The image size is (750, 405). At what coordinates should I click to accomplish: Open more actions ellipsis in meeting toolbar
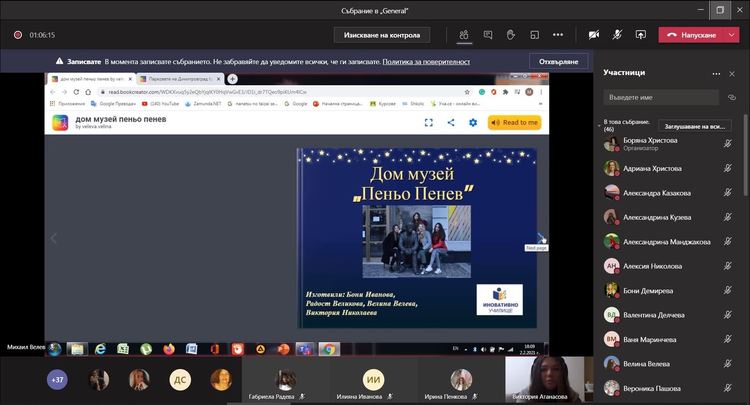(557, 34)
